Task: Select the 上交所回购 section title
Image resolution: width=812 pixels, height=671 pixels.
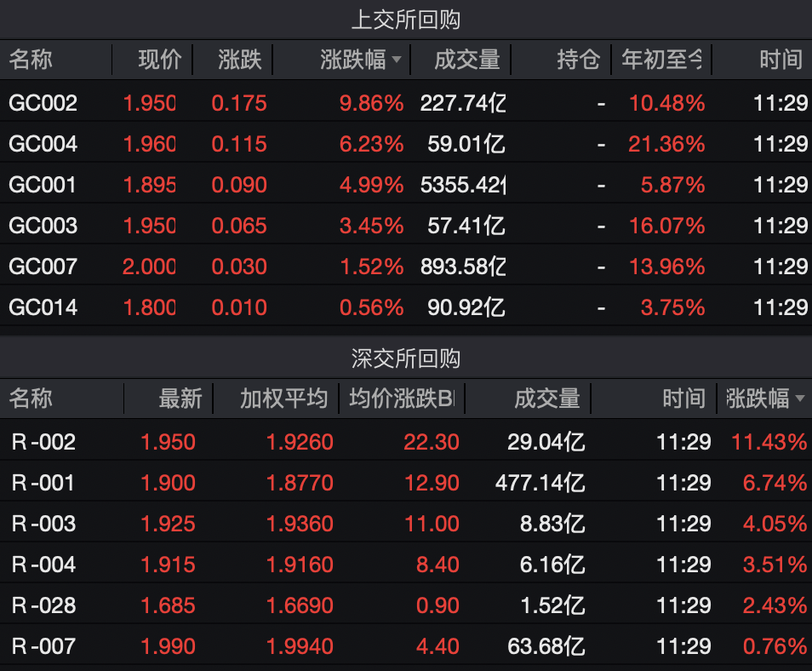Action: click(x=406, y=20)
